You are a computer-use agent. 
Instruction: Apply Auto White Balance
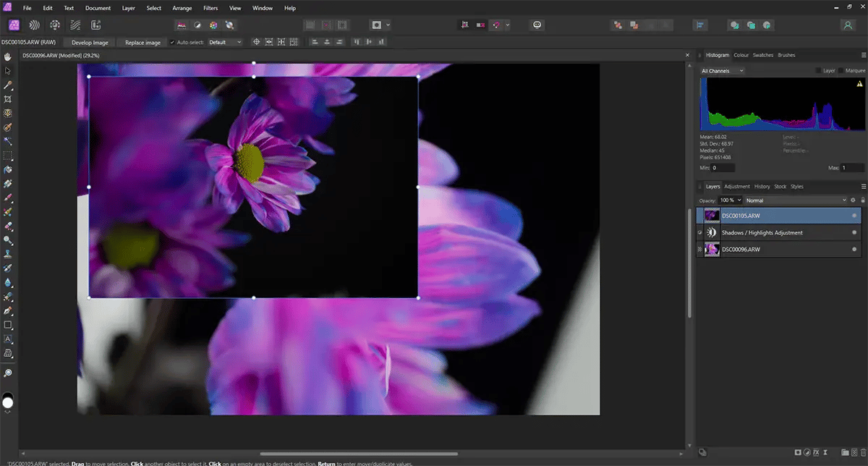[229, 25]
